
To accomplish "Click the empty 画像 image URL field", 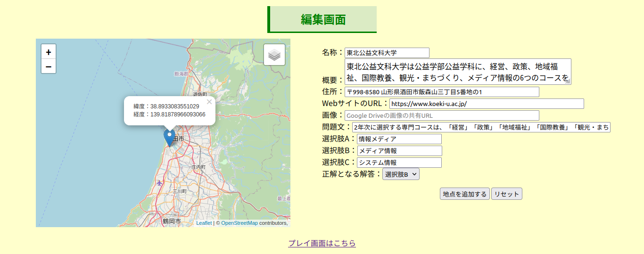I will [441, 115].
